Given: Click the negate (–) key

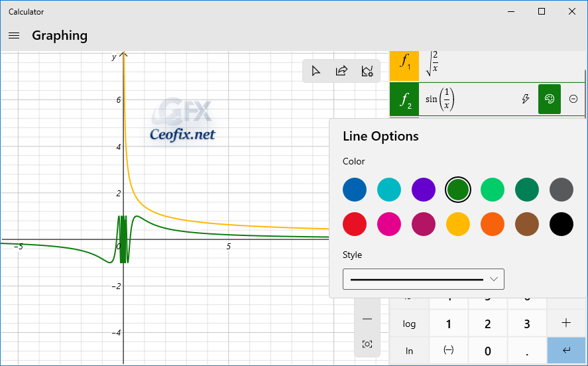Looking at the screenshot, I should coord(449,351).
